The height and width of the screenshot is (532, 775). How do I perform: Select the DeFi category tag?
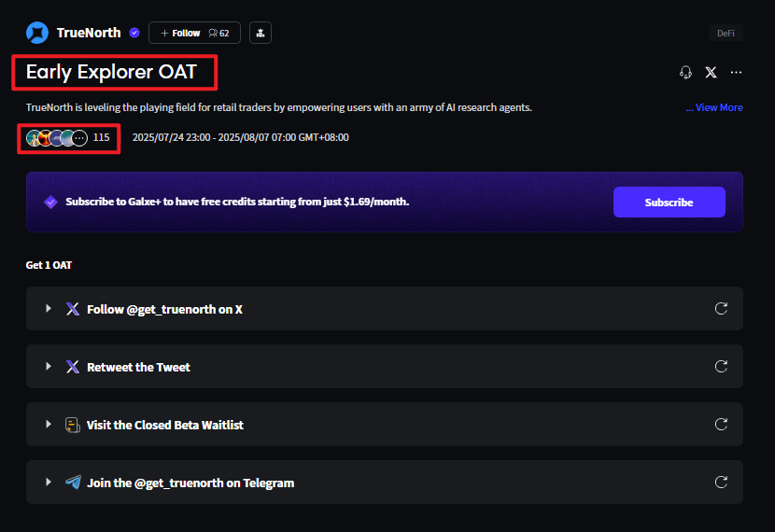click(x=726, y=33)
